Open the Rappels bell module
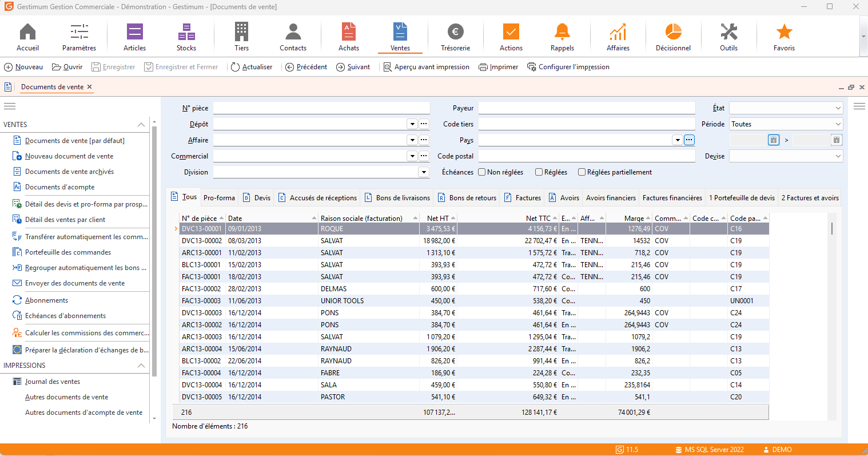868x456 pixels. click(562, 37)
